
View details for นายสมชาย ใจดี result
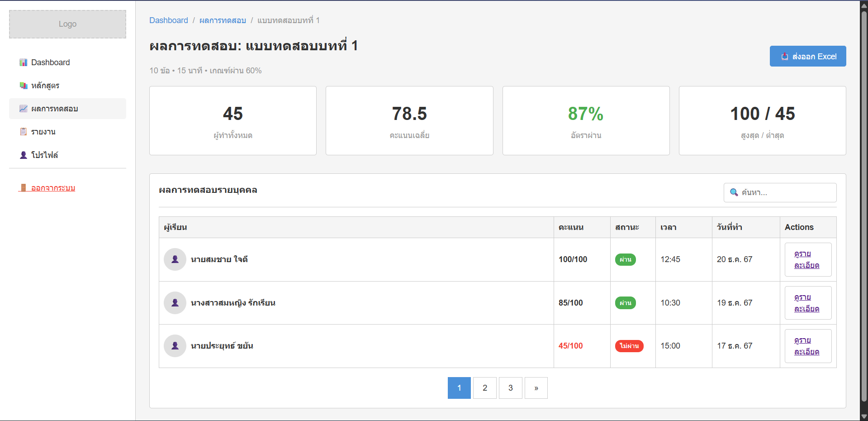click(x=807, y=259)
